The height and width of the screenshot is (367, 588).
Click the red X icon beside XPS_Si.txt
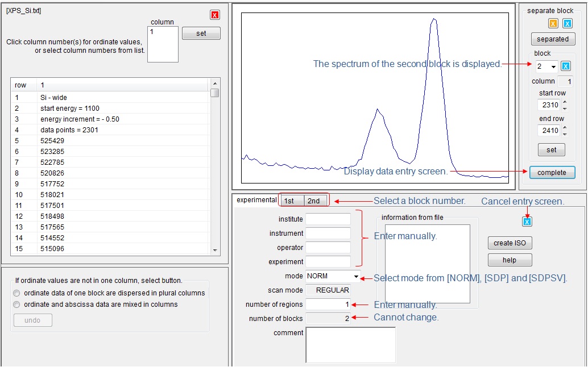(215, 15)
